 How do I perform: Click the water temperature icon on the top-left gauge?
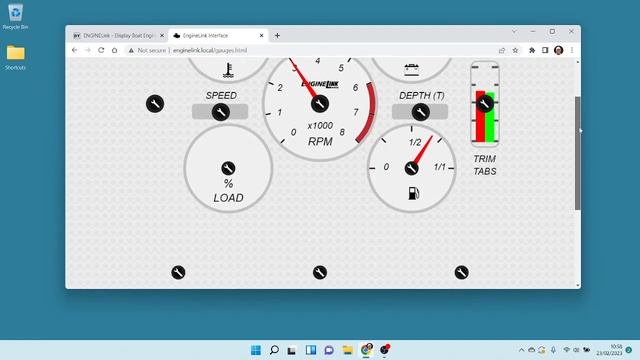(228, 70)
